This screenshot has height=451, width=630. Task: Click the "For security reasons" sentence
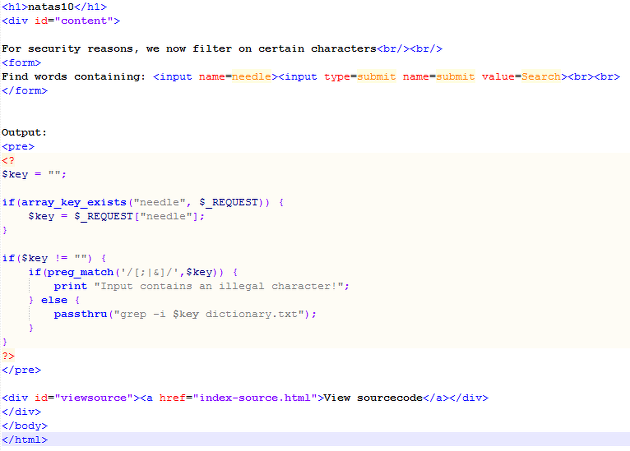point(189,49)
